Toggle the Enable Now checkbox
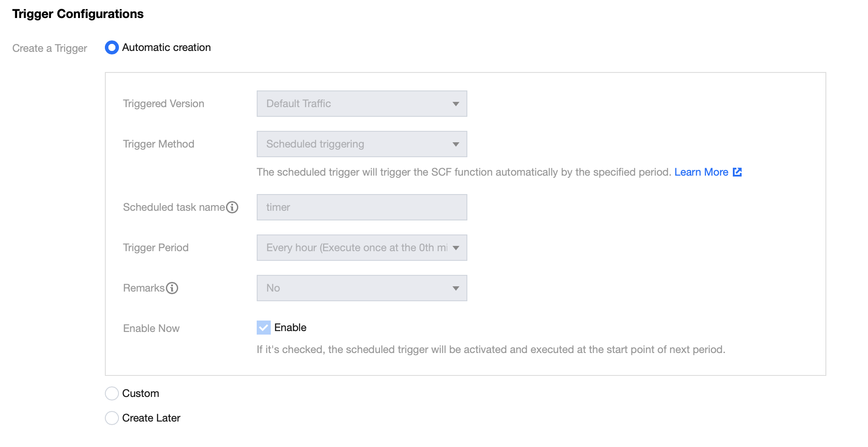 click(x=264, y=328)
